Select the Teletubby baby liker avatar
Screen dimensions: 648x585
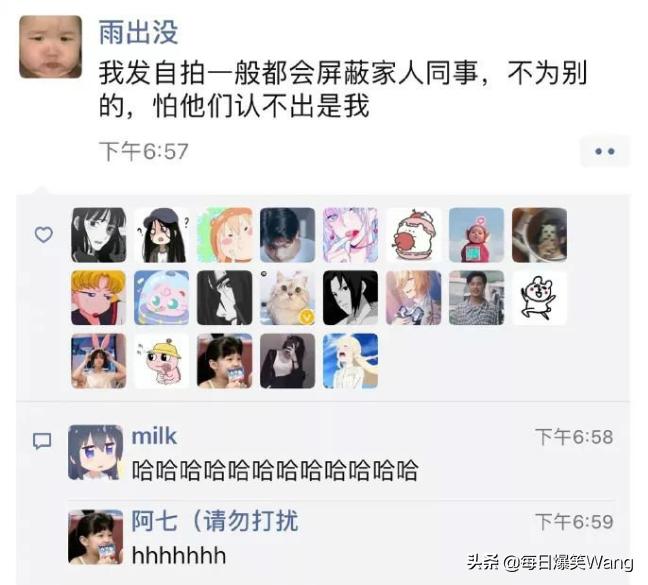point(476,235)
